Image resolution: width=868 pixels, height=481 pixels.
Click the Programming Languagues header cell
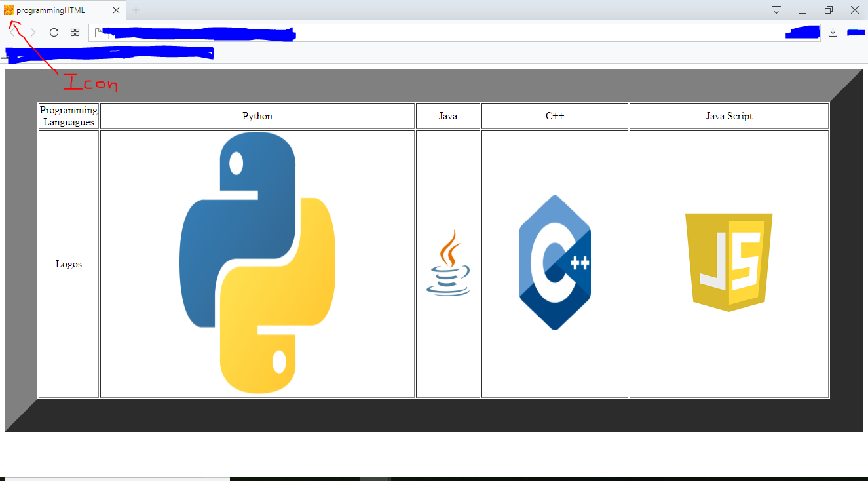(x=69, y=116)
